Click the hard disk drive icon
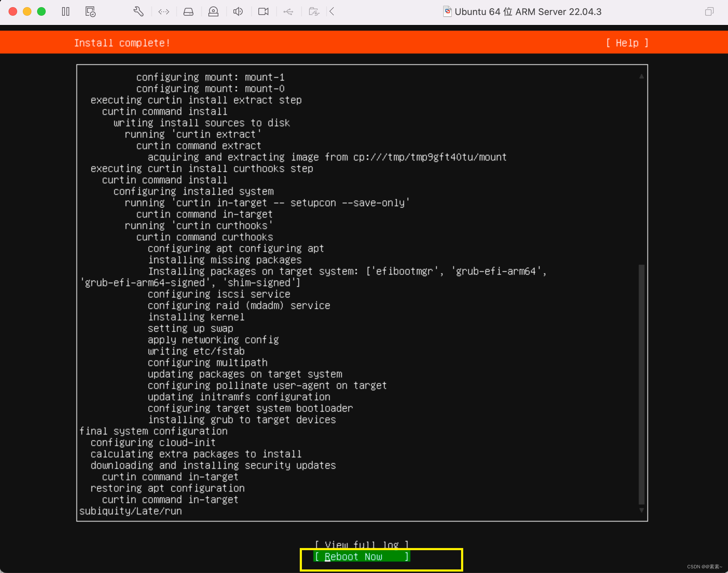Image resolution: width=728 pixels, height=573 pixels. coord(188,12)
